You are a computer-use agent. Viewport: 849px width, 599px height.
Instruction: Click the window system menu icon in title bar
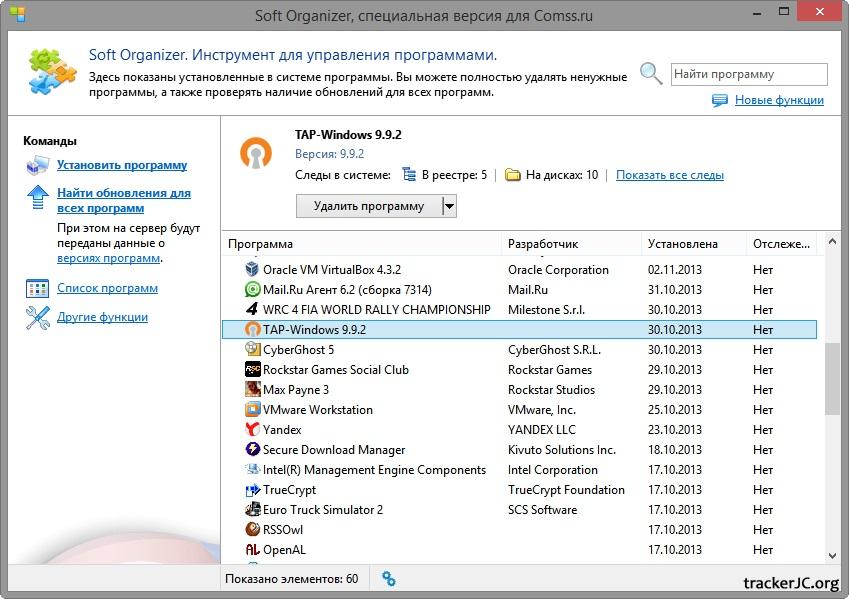tap(17, 15)
